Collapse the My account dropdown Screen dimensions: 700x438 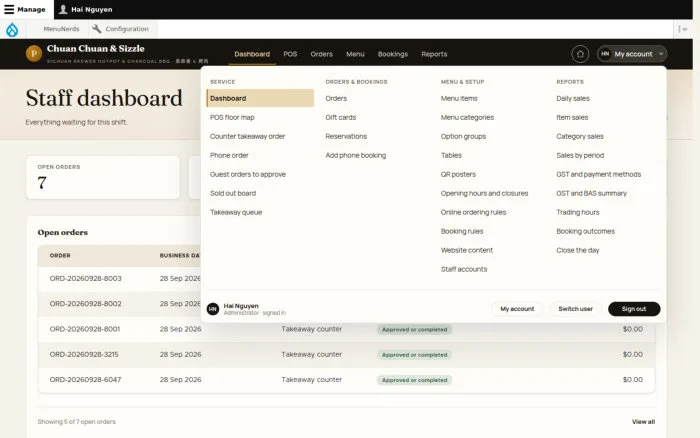pyautogui.click(x=632, y=54)
